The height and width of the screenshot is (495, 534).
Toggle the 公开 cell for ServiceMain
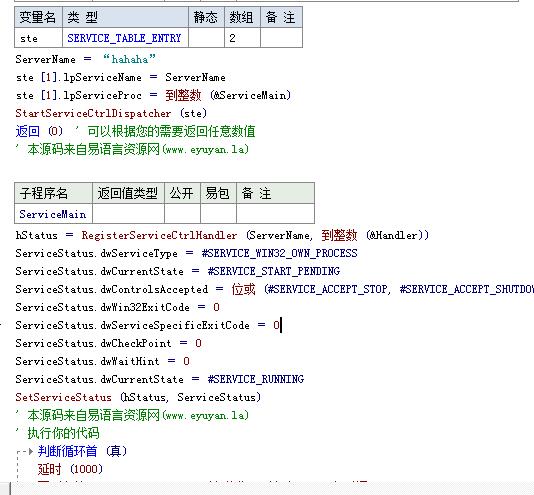[x=182, y=214]
